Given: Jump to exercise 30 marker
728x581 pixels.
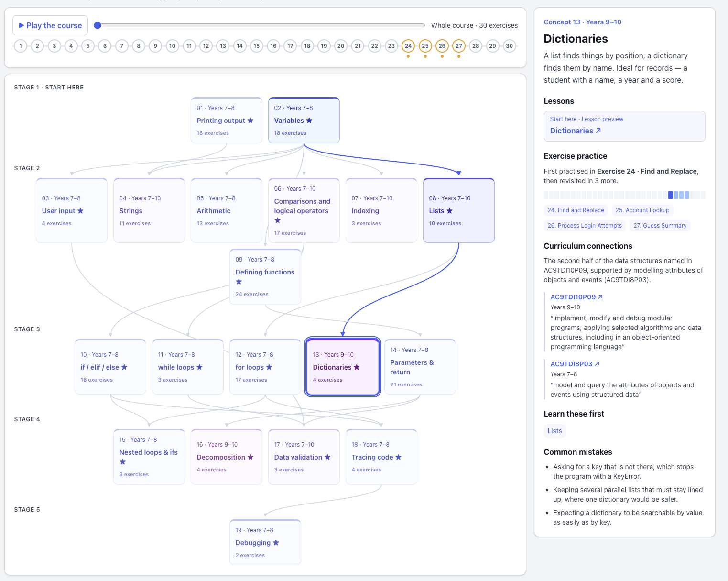Looking at the screenshot, I should pos(510,46).
